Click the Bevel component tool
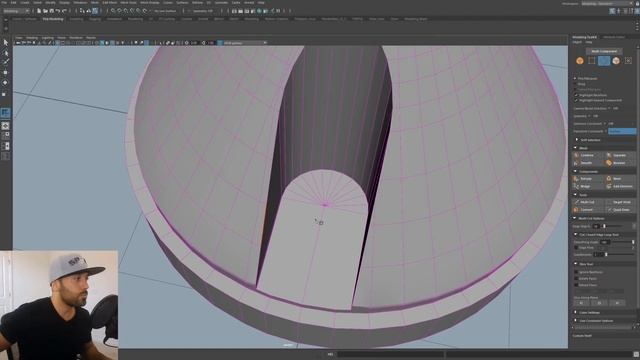 620,179
